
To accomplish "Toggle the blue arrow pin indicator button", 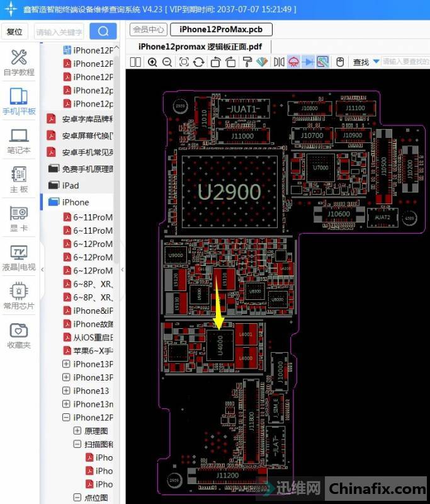I will pos(308,62).
